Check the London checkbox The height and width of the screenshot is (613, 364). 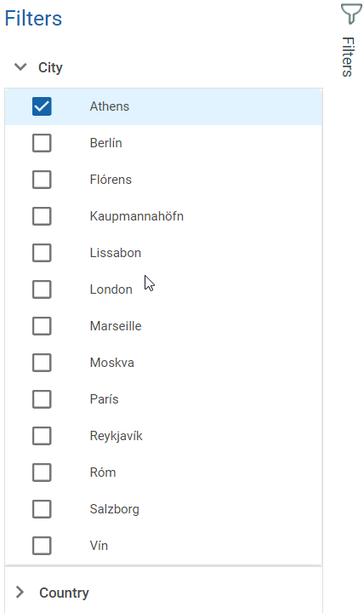42,289
